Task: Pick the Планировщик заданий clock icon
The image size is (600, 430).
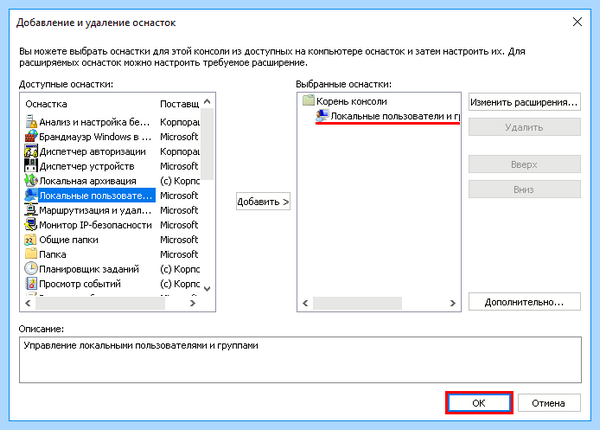Action: 31,269
